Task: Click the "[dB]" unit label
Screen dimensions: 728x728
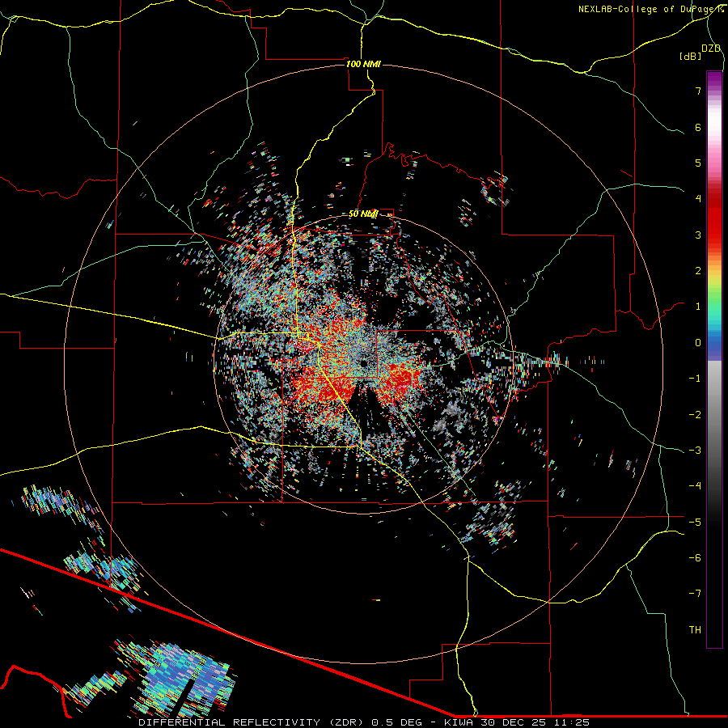Action: [x=690, y=56]
